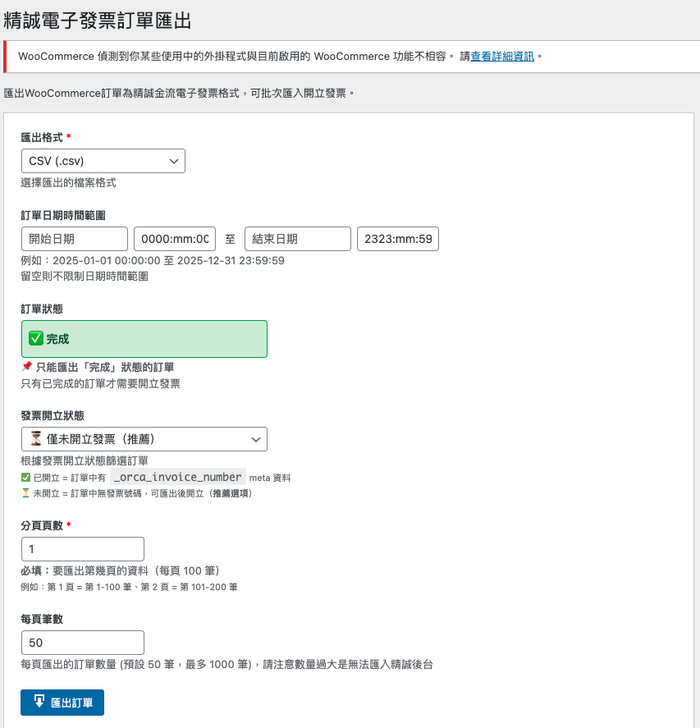Focus the 結束日期 date field
Viewport: 700px width, 728px height.
click(297, 239)
